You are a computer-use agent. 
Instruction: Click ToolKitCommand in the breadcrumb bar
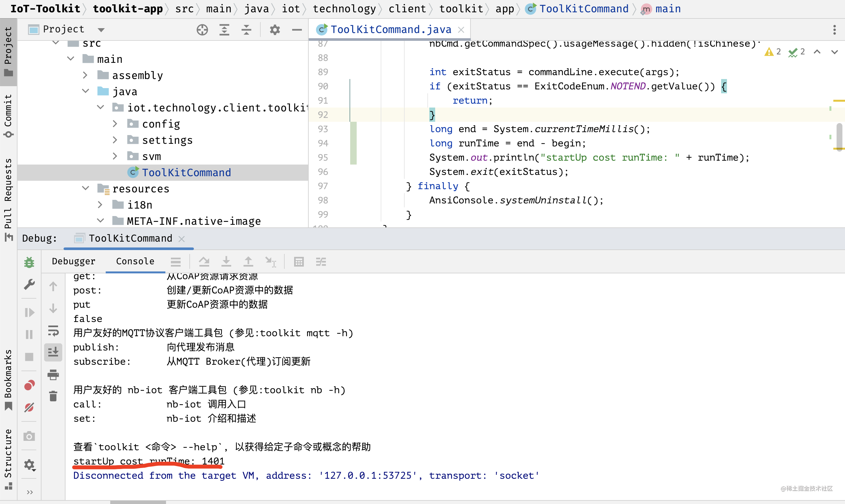[x=584, y=8]
